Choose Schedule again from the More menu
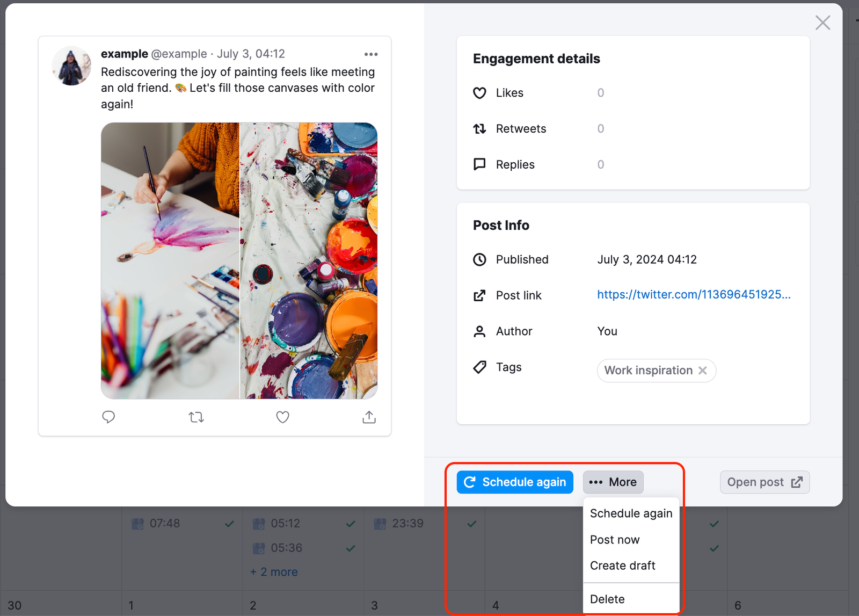The height and width of the screenshot is (616, 859). click(x=631, y=513)
